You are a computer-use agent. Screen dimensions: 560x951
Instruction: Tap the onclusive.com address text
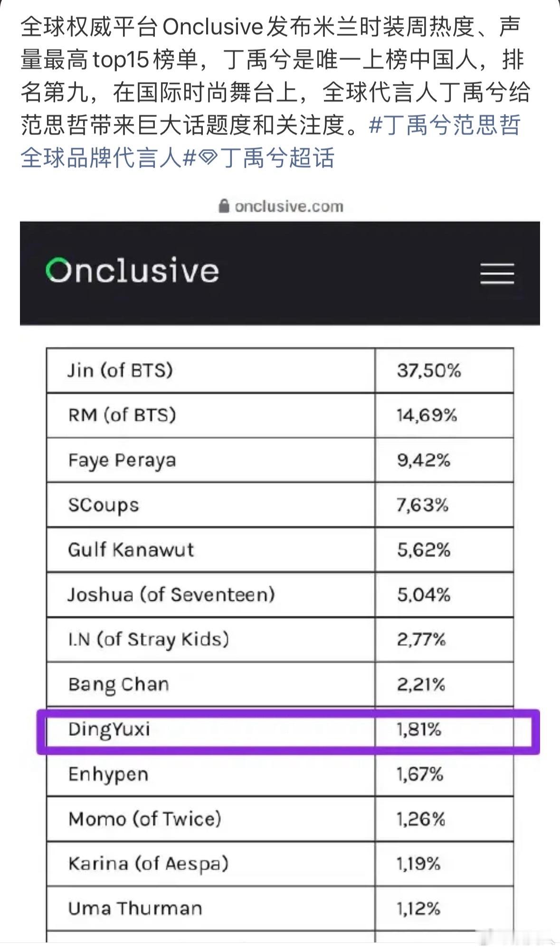tap(289, 206)
